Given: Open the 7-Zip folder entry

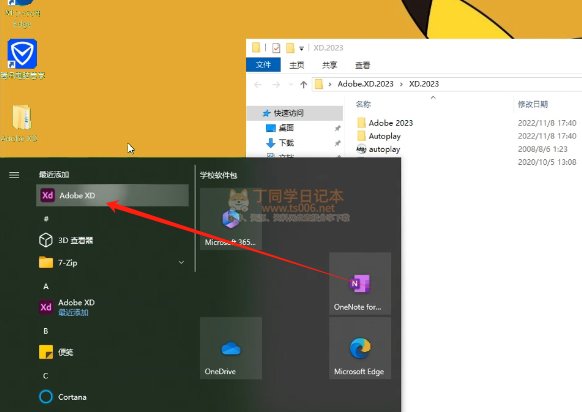Looking at the screenshot, I should pyautogui.click(x=111, y=263).
